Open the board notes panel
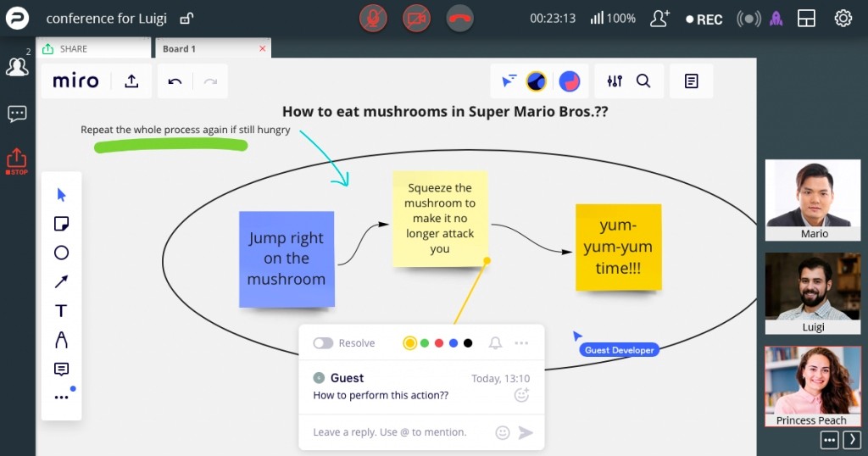Screen dimensions: 868x456 (x=692, y=81)
